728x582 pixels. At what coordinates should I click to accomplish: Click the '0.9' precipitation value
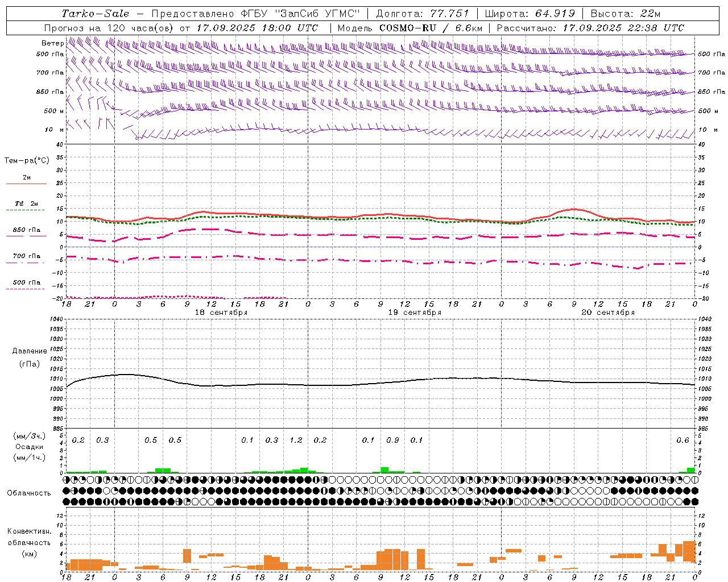[392, 440]
